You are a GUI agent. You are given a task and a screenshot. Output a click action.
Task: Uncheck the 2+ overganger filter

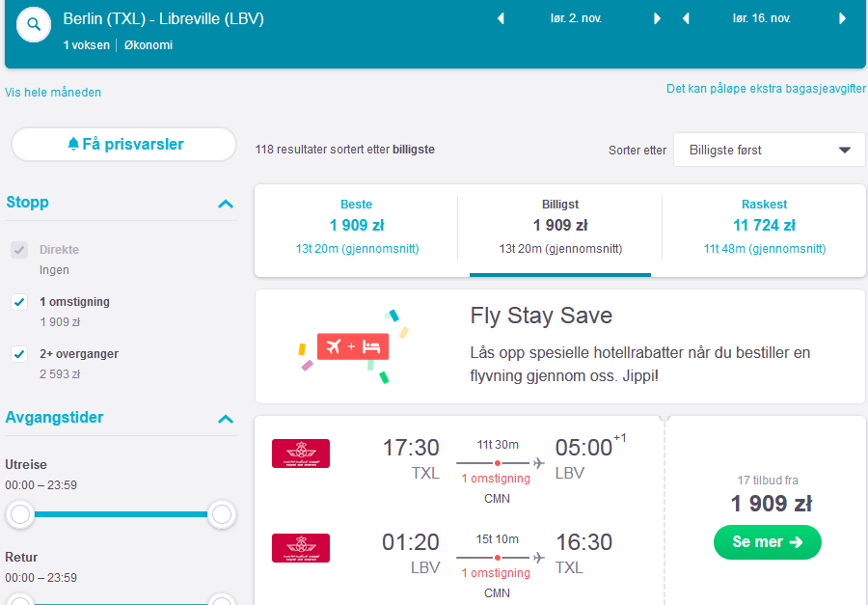coord(19,354)
